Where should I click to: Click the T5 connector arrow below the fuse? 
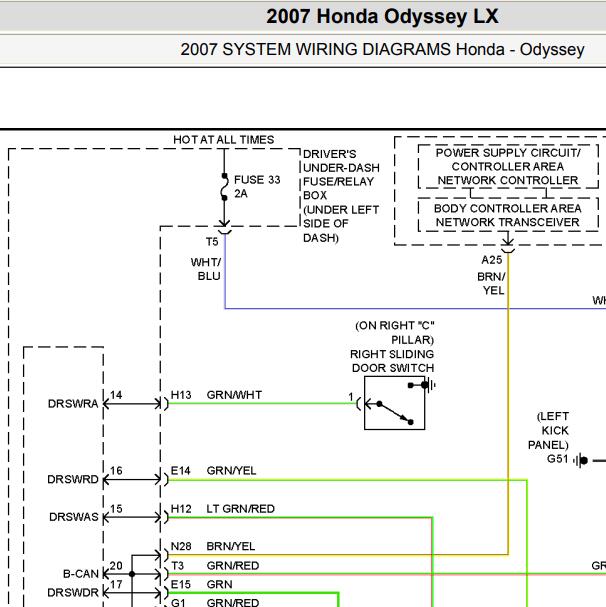click(225, 228)
